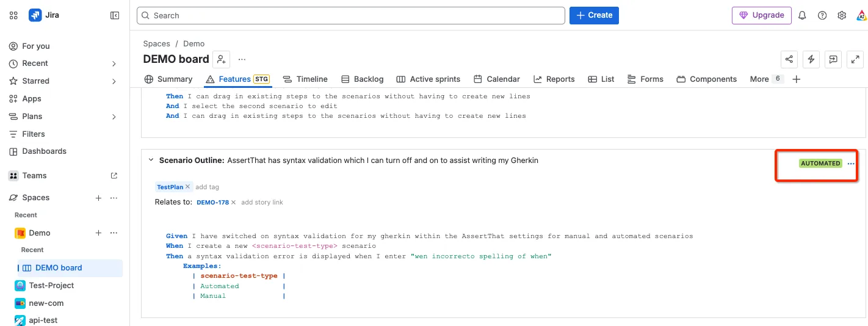Open the More tabs dropdown
The image size is (868, 326).
[x=766, y=79]
